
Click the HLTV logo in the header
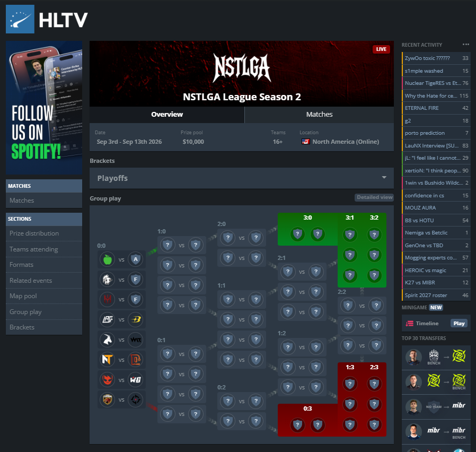[47, 19]
